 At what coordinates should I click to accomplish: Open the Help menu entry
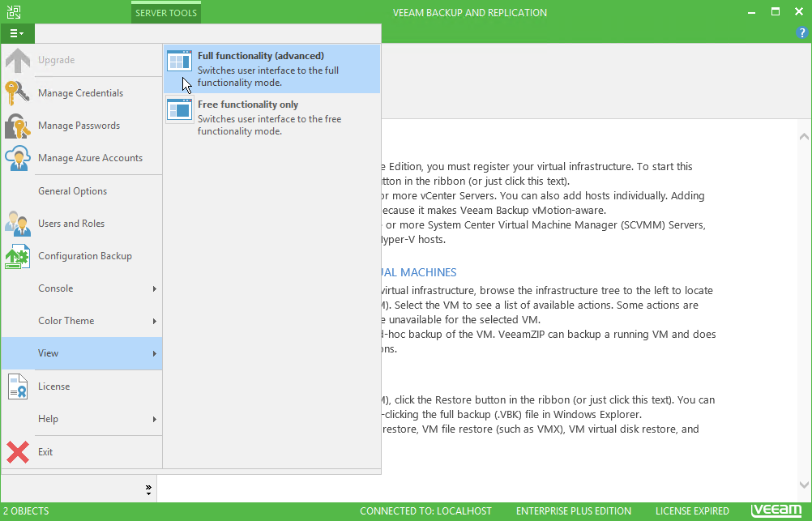click(x=82, y=419)
